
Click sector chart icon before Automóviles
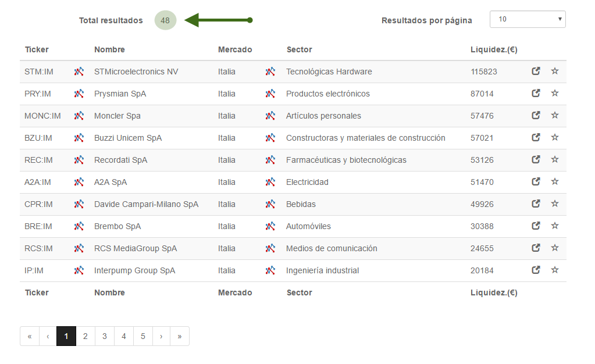tap(270, 226)
